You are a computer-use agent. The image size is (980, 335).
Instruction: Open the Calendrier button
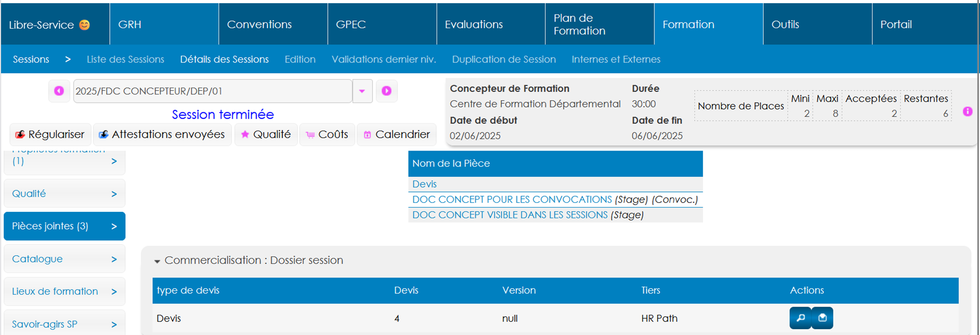click(x=396, y=134)
